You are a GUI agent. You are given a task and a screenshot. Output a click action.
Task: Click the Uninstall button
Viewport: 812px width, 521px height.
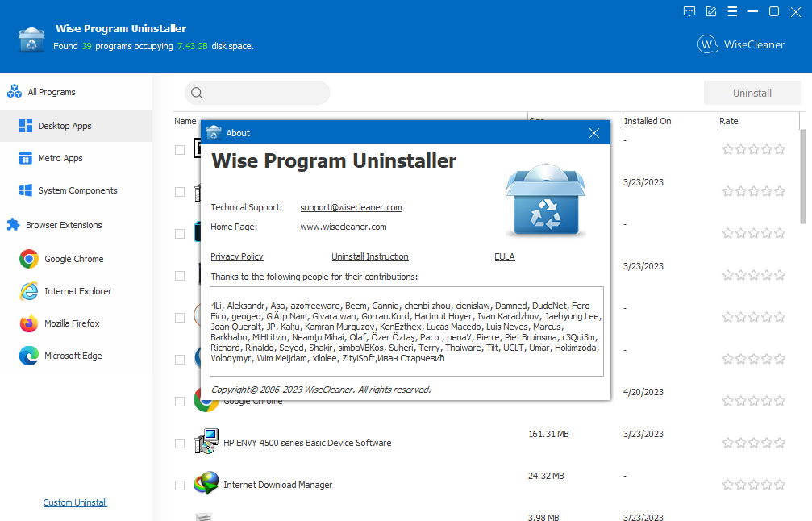point(752,94)
